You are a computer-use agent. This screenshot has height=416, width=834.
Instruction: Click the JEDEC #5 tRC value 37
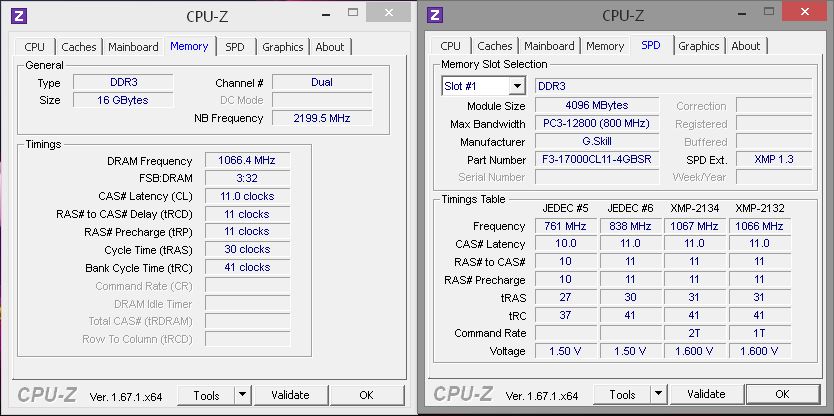[565, 315]
